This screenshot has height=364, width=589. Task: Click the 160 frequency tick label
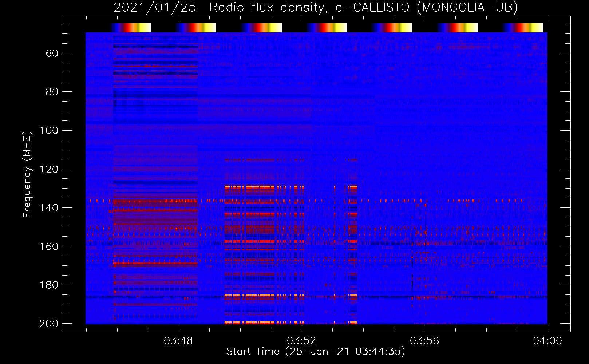49,246
